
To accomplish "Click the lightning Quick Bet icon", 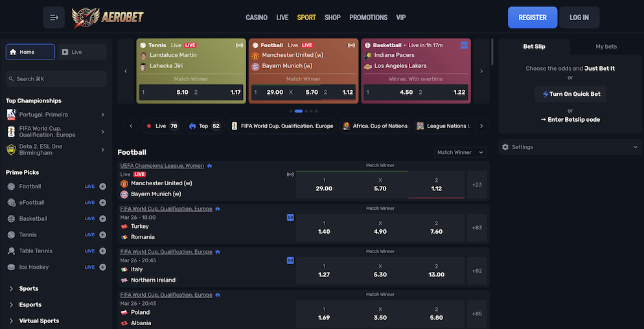I will click(546, 94).
